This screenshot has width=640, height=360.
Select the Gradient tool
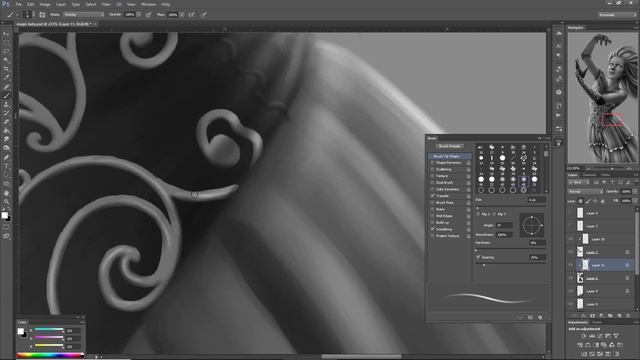point(6,131)
